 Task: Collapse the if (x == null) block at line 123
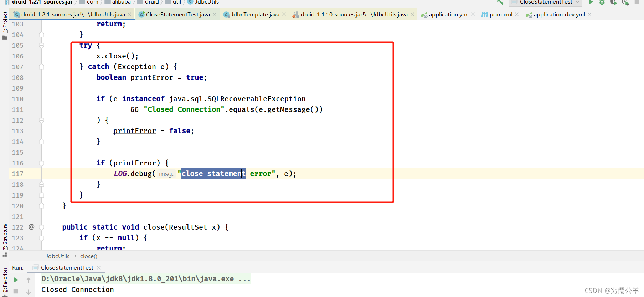42,238
